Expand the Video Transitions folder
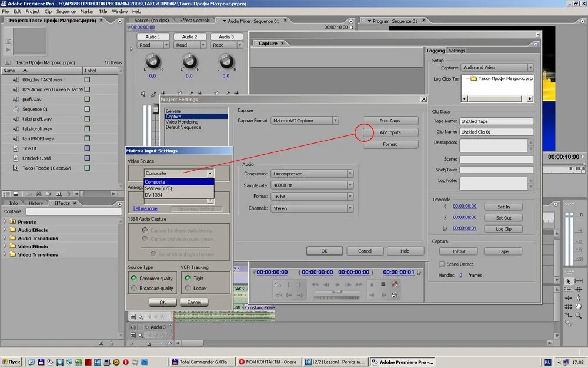 (5, 254)
